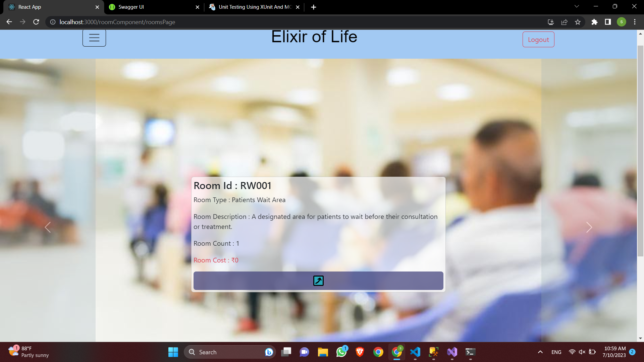Bookmark this page using the star icon
The width and height of the screenshot is (644, 362).
click(578, 22)
